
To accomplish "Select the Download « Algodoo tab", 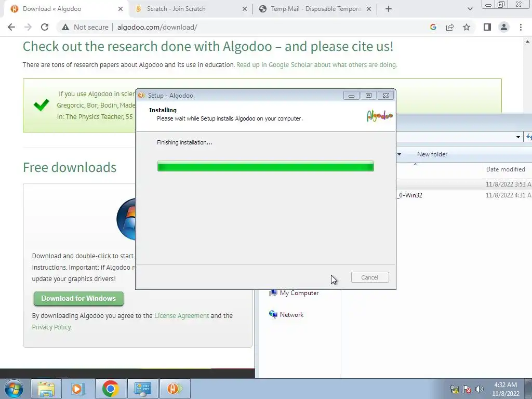I will pyautogui.click(x=66, y=9).
